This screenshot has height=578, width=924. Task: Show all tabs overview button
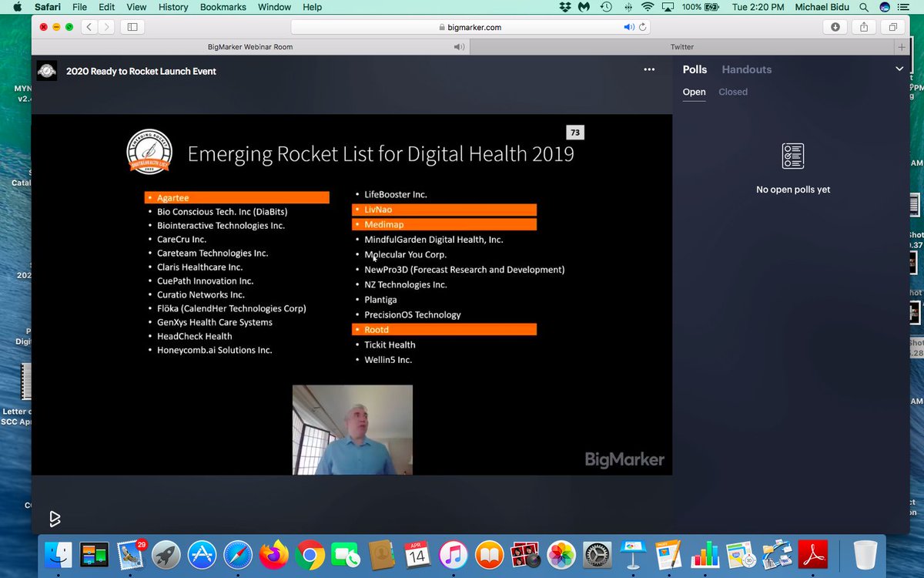(x=893, y=27)
